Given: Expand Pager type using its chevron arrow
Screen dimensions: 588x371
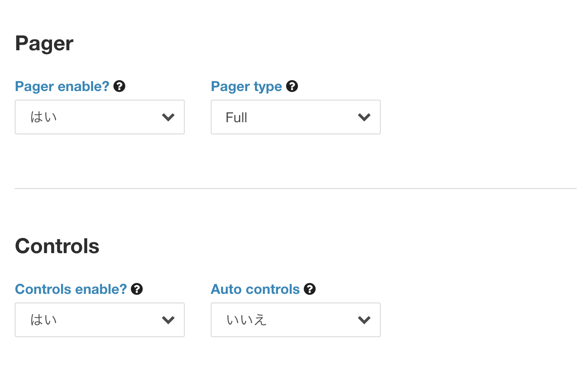Looking at the screenshot, I should point(364,117).
